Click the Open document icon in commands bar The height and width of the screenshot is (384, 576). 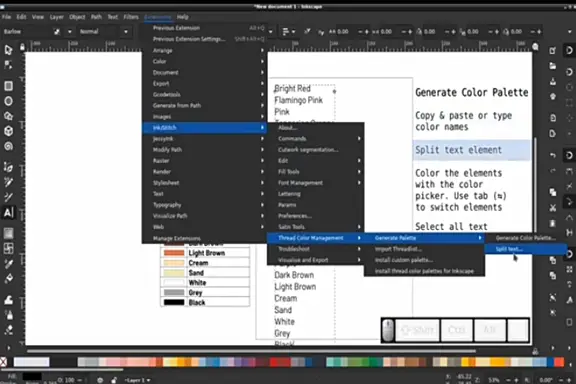[x=552, y=66]
